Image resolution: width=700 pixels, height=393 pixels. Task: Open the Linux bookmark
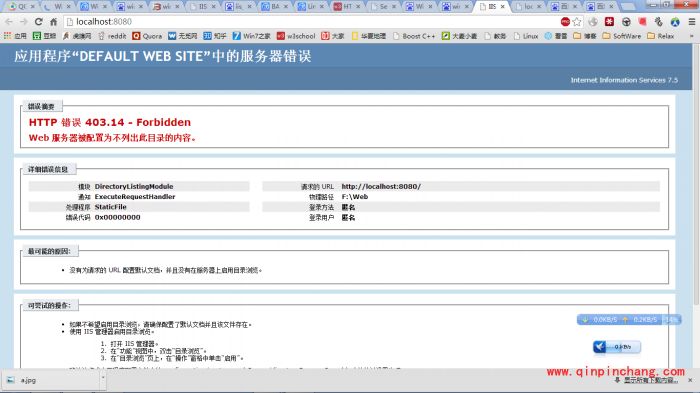click(x=526, y=36)
